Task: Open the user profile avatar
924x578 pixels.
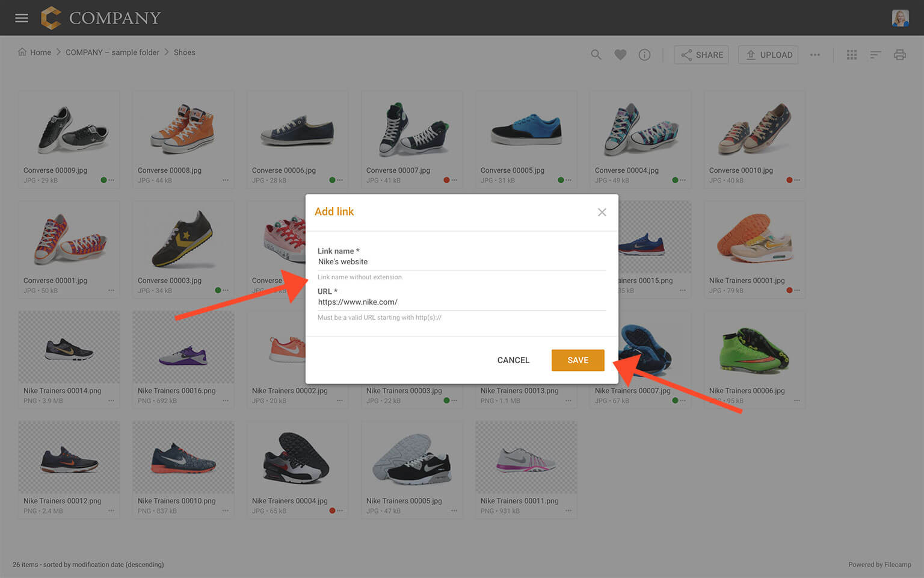Action: [x=900, y=18]
